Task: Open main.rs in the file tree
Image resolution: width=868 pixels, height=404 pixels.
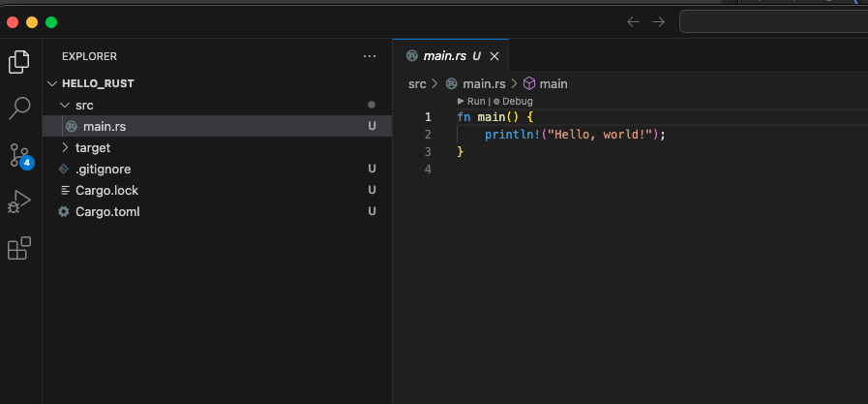Action: pos(217,126)
